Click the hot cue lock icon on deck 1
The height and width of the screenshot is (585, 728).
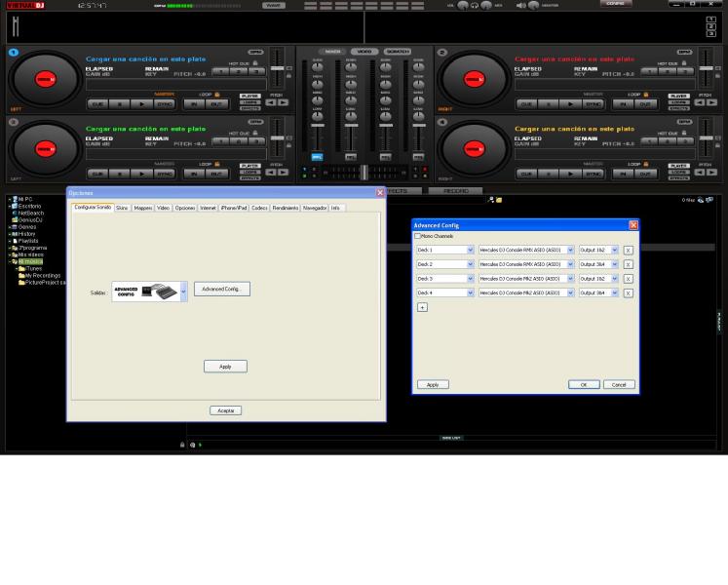tap(255, 63)
